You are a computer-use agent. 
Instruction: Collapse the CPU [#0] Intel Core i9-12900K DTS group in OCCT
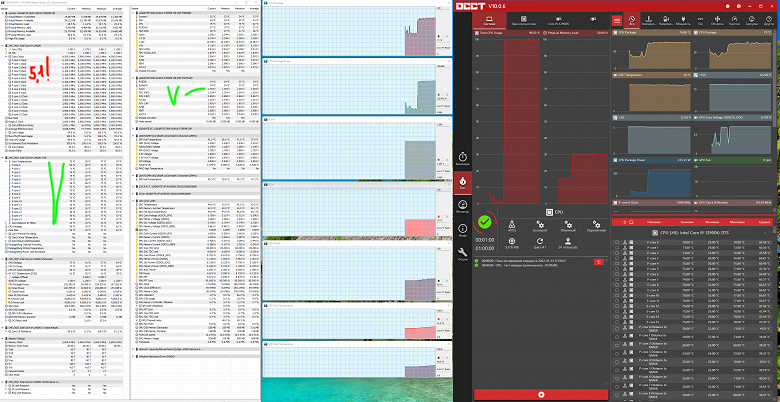point(766,233)
